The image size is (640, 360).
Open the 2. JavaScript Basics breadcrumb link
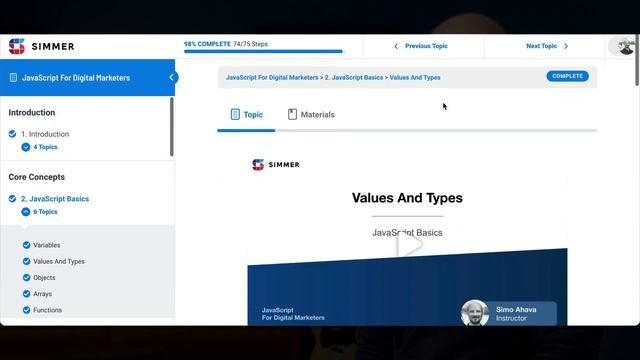(354, 78)
